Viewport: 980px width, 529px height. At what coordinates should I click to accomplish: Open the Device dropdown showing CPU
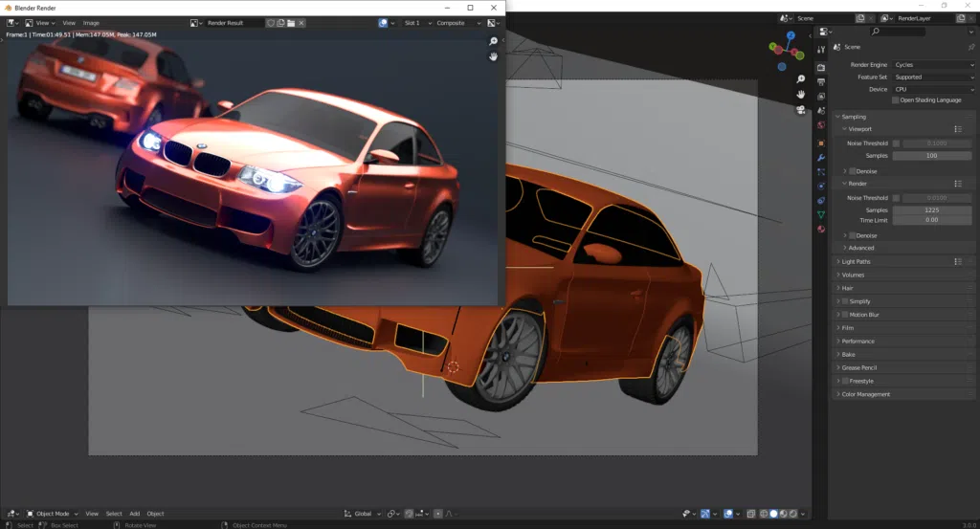point(932,89)
